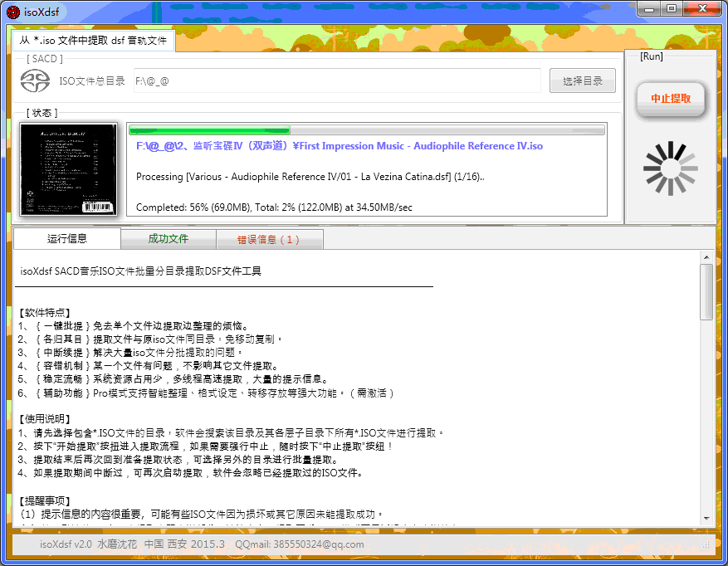Stop extraction with the 中止提取 button
The width and height of the screenshot is (728, 566).
click(670, 99)
